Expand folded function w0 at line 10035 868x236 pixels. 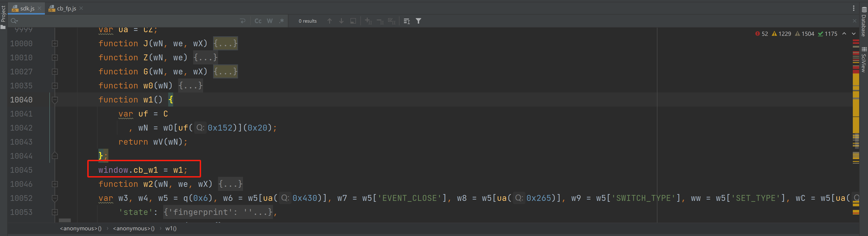click(x=55, y=86)
